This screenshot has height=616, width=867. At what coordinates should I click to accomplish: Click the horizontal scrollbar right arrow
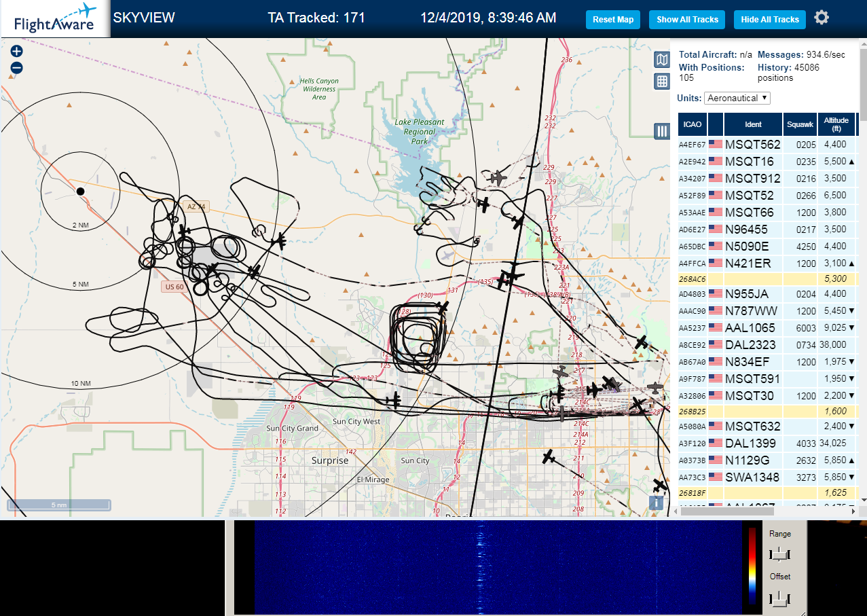coord(853,511)
